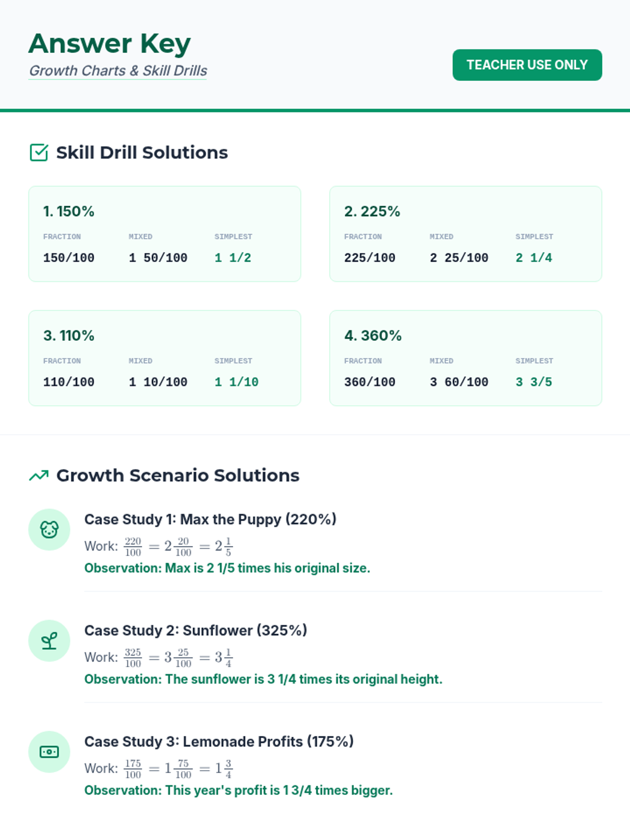The width and height of the screenshot is (630, 840).
Task: Select Case Study 1: Max the Puppy heading
Action: pos(210,519)
